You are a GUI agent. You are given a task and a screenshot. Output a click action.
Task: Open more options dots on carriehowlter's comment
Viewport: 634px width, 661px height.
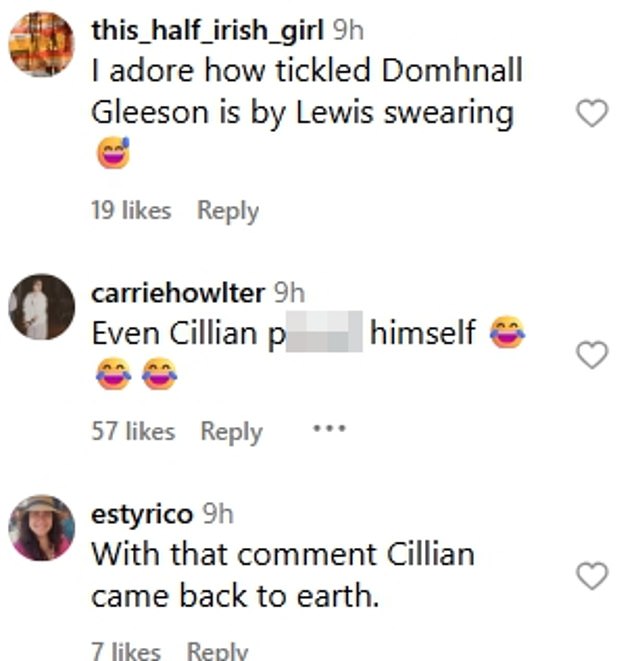point(329,429)
